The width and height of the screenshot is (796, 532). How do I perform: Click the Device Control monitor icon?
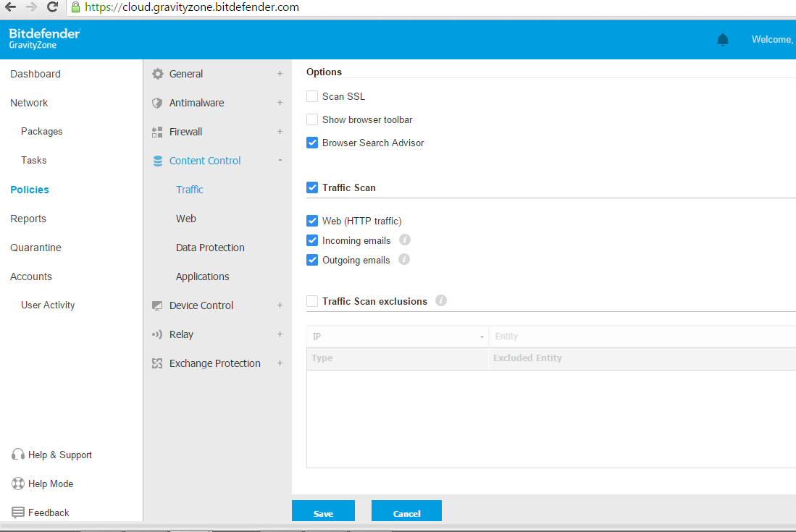(x=157, y=306)
